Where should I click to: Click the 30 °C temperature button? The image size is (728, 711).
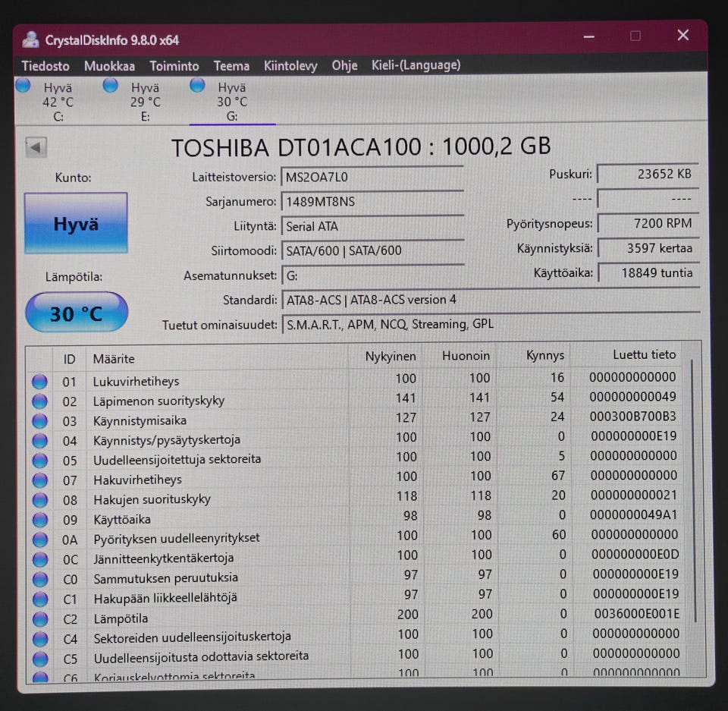[77, 313]
